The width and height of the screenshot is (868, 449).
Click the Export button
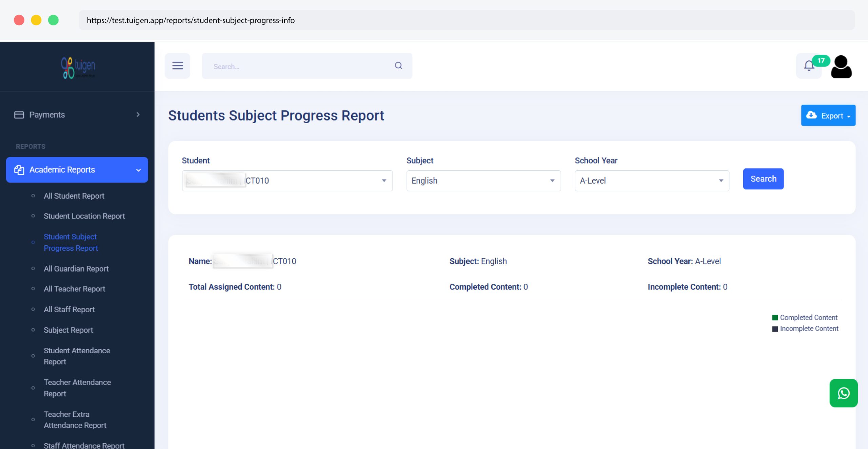(828, 116)
